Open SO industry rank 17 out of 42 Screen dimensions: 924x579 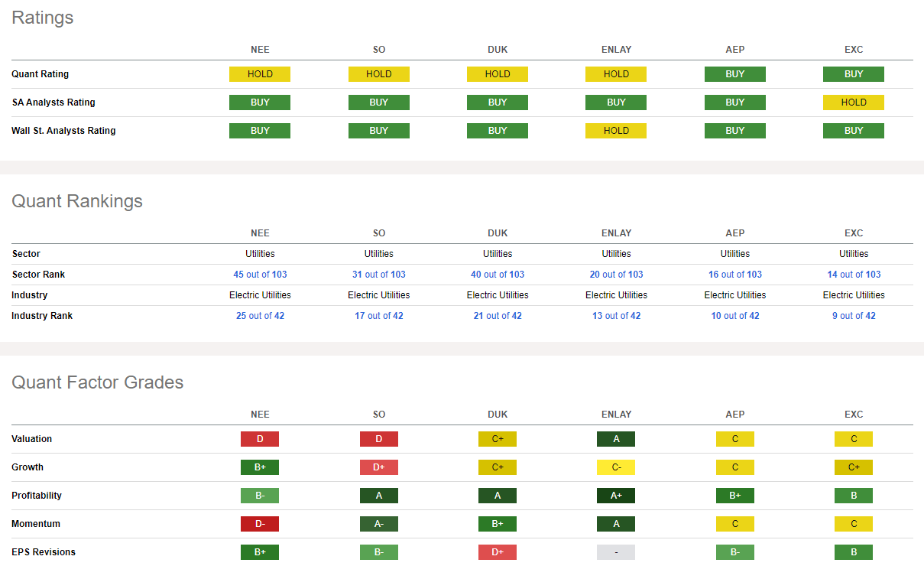(x=378, y=316)
